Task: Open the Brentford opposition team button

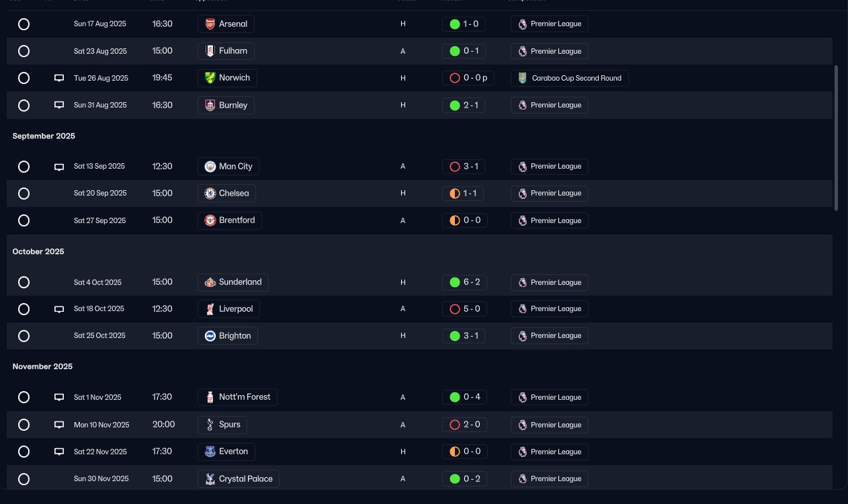Action: point(230,220)
